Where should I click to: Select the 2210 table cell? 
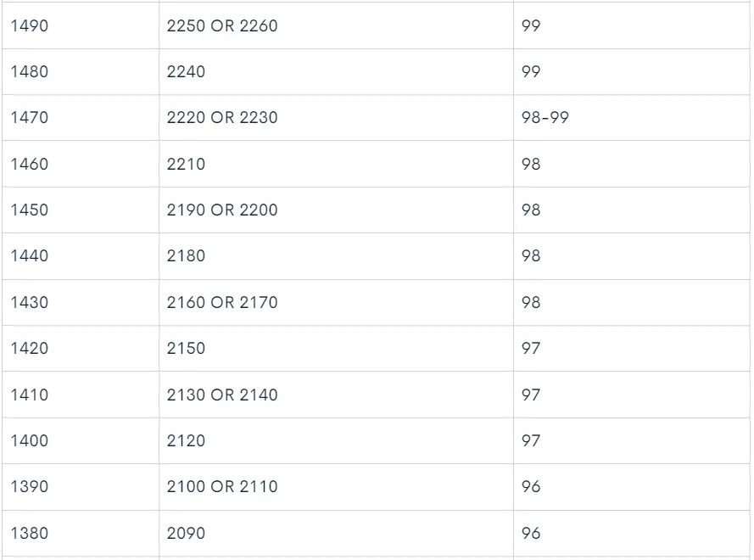tap(187, 164)
